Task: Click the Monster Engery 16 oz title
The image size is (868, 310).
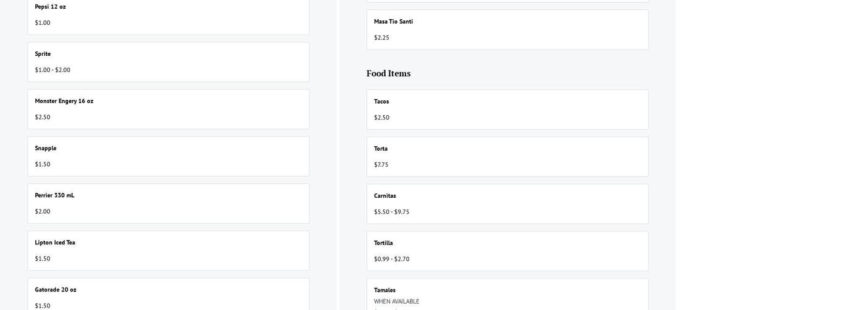Action: click(x=64, y=101)
